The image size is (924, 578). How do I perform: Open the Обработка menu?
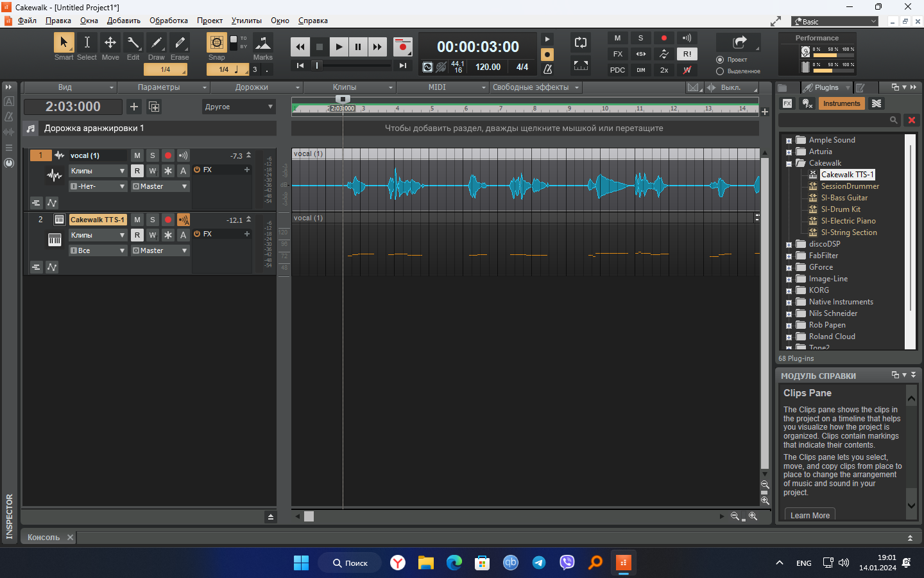[x=169, y=21]
